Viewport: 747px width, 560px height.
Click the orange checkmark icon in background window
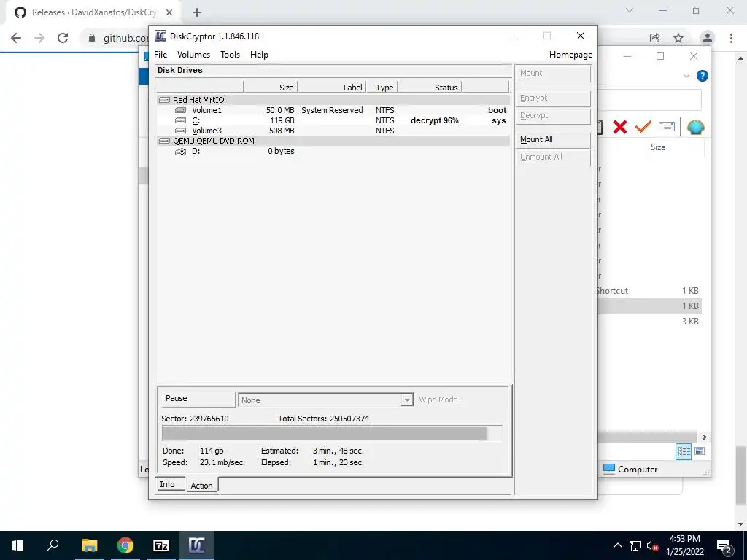point(643,126)
